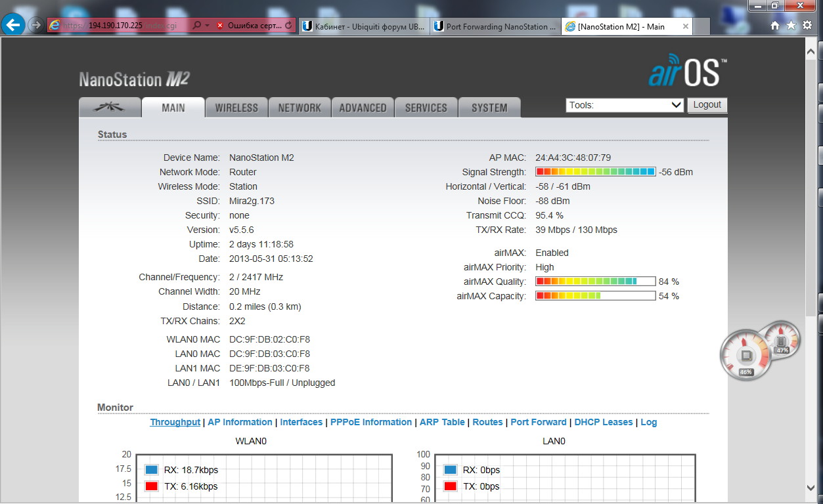This screenshot has width=823, height=504.
Task: Open the ADVANCED tab
Action: 363,108
